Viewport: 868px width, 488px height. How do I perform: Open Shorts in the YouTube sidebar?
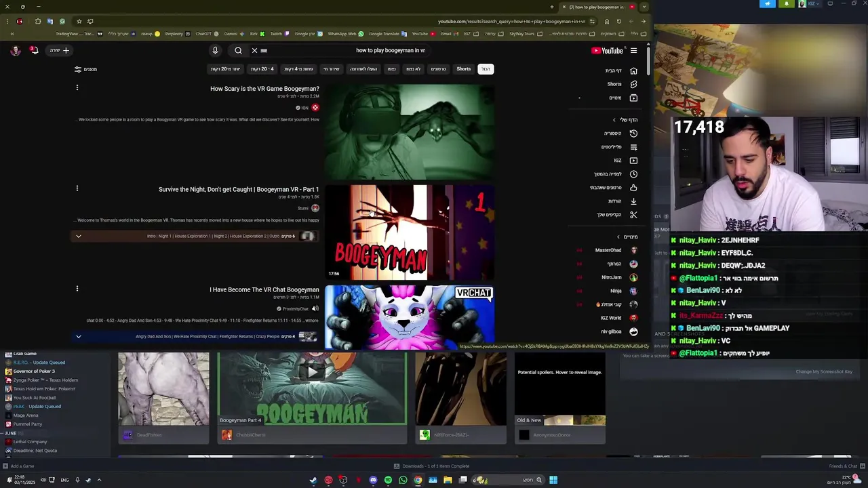tap(621, 84)
